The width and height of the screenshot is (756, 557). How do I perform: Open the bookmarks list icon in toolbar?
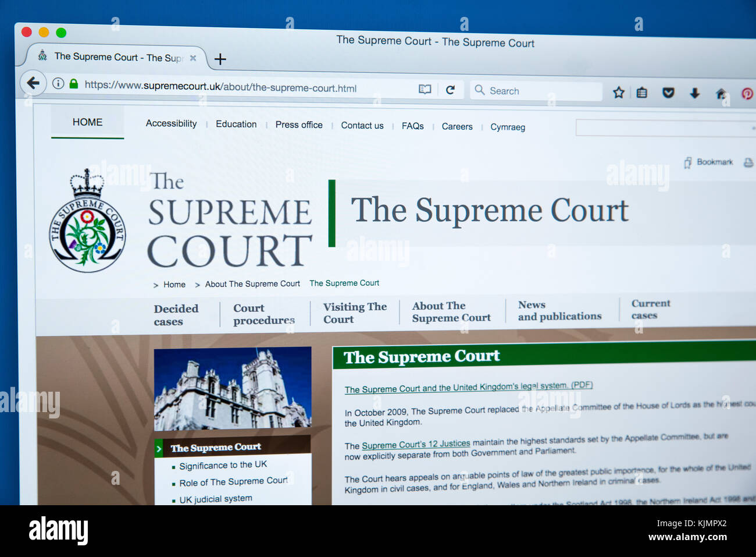pos(642,93)
